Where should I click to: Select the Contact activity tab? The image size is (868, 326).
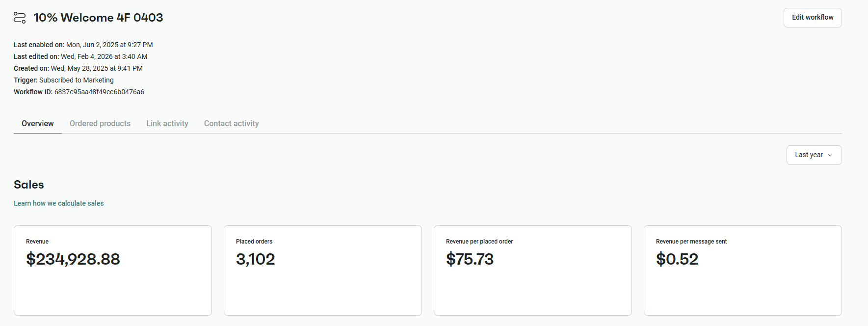point(231,123)
